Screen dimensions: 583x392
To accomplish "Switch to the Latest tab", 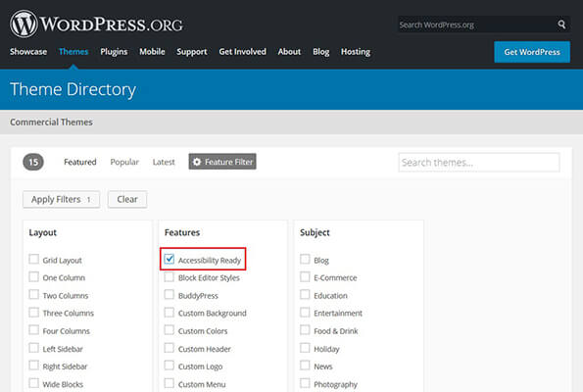I will tap(164, 162).
